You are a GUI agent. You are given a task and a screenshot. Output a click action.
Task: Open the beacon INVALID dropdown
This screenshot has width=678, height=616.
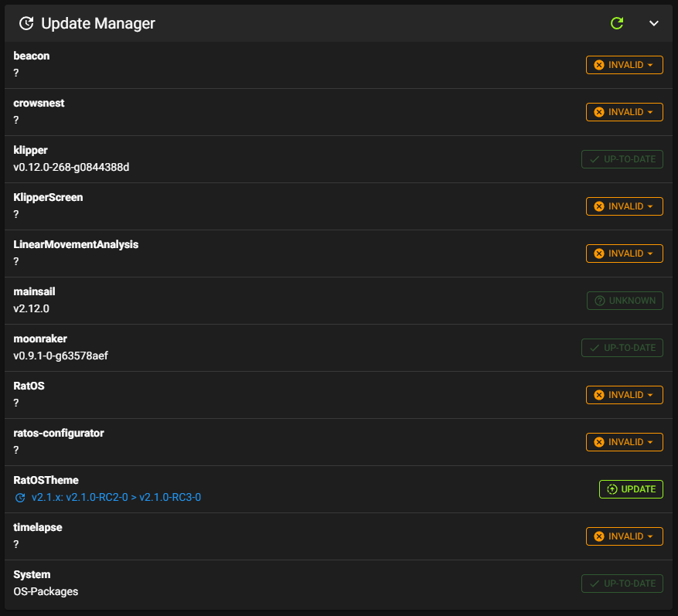[x=625, y=65]
